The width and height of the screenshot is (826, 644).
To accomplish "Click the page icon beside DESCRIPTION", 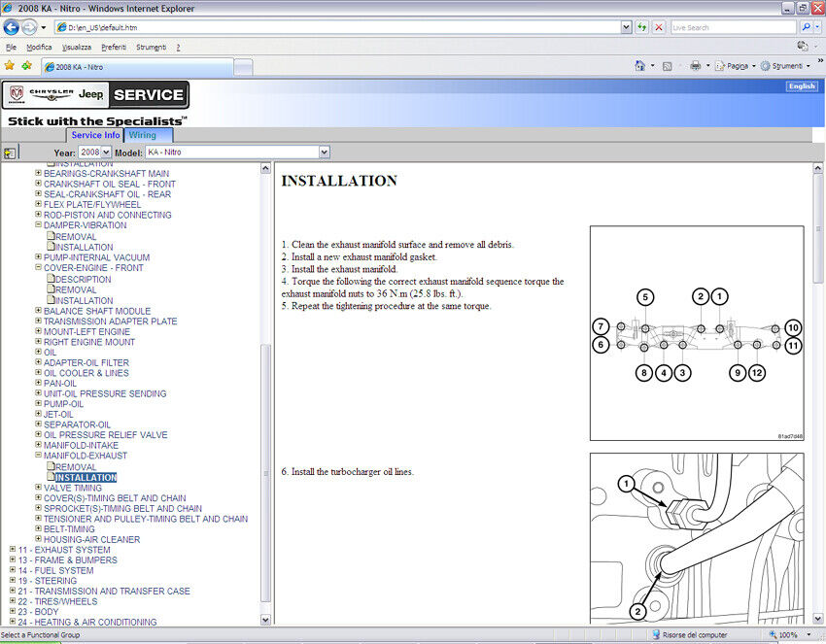I will tap(51, 280).
